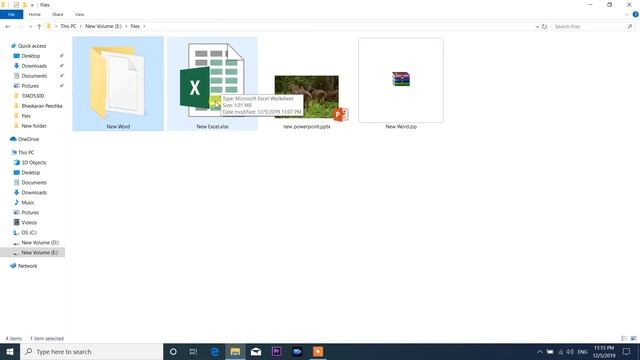The width and height of the screenshot is (640, 360).
Task: Open ENG language indicator
Action: tap(582, 351)
